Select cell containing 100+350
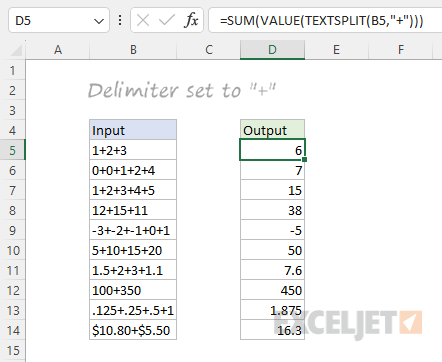This screenshot has height=362, width=442. pos(133,290)
